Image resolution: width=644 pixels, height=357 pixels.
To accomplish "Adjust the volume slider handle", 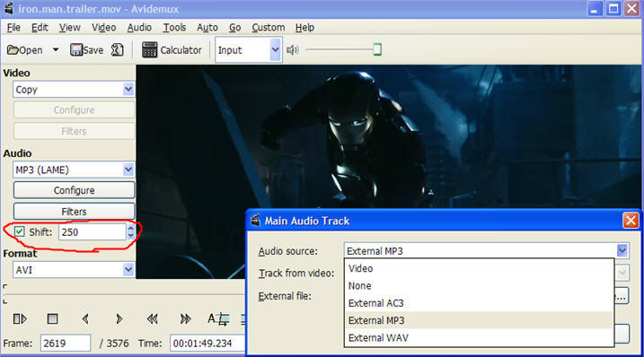I will 377,49.
